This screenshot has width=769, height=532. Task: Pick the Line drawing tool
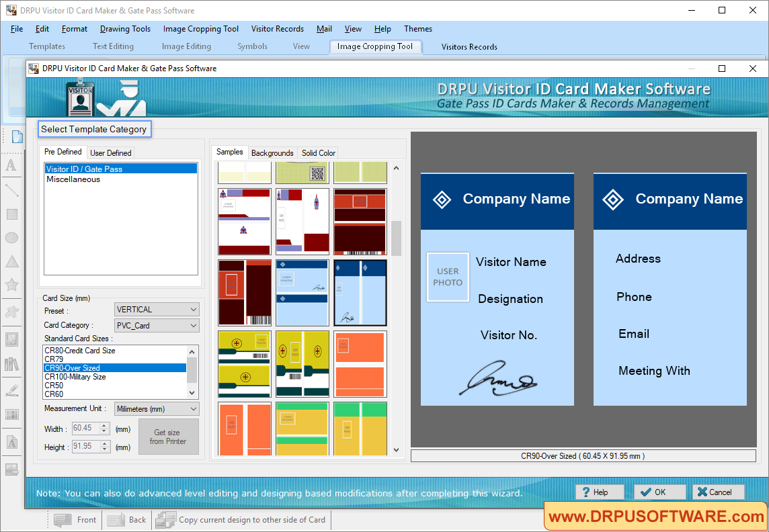tap(11, 192)
